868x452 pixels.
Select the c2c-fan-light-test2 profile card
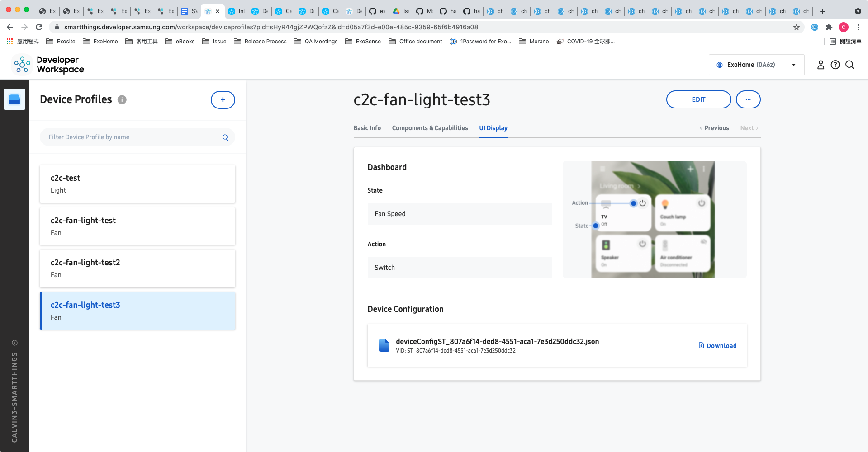point(138,268)
